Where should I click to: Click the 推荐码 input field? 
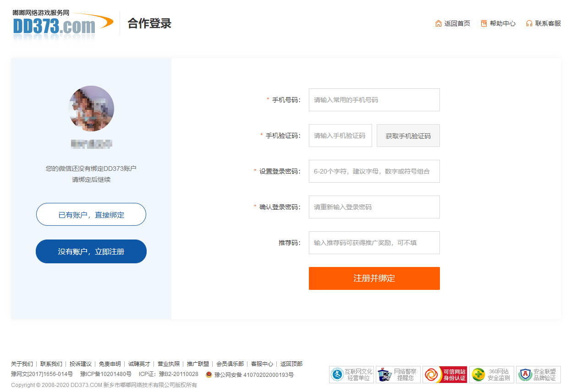pos(374,243)
